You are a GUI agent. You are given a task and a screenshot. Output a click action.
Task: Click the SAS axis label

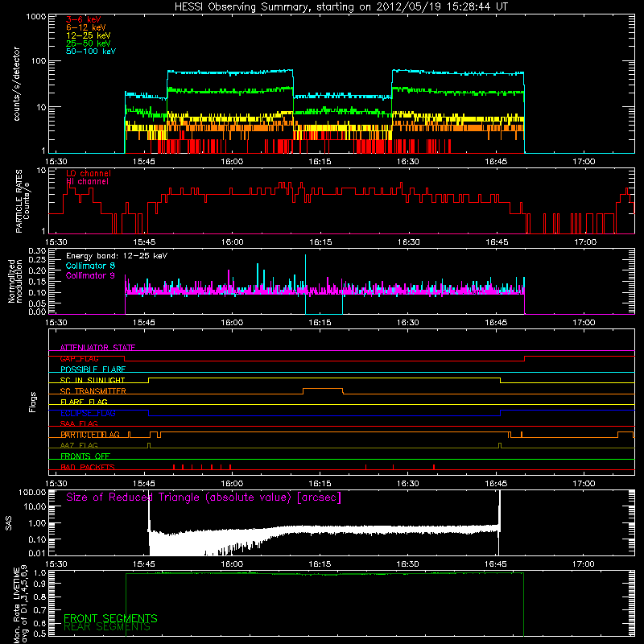9,523
